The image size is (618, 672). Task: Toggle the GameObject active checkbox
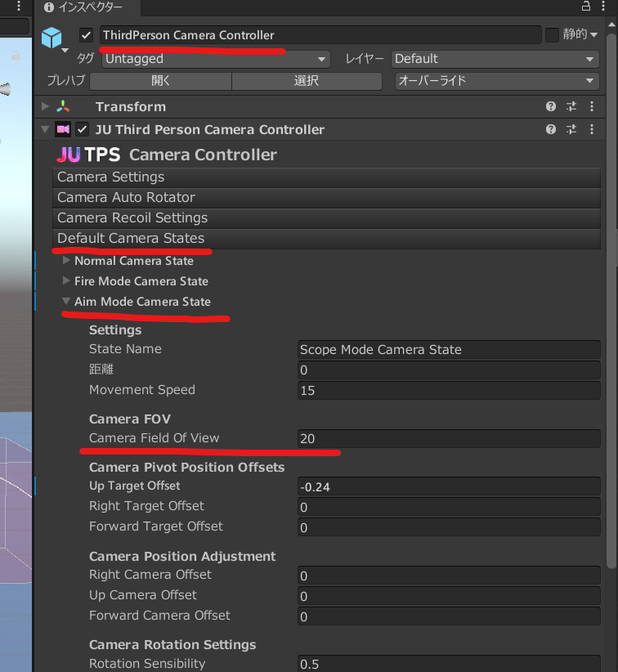(x=86, y=35)
